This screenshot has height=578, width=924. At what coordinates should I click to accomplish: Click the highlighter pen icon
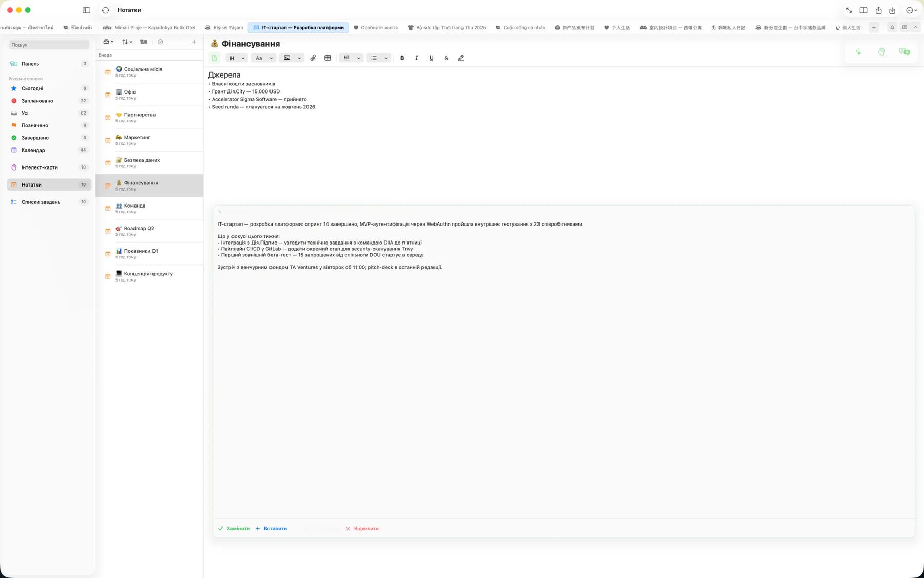[461, 58]
